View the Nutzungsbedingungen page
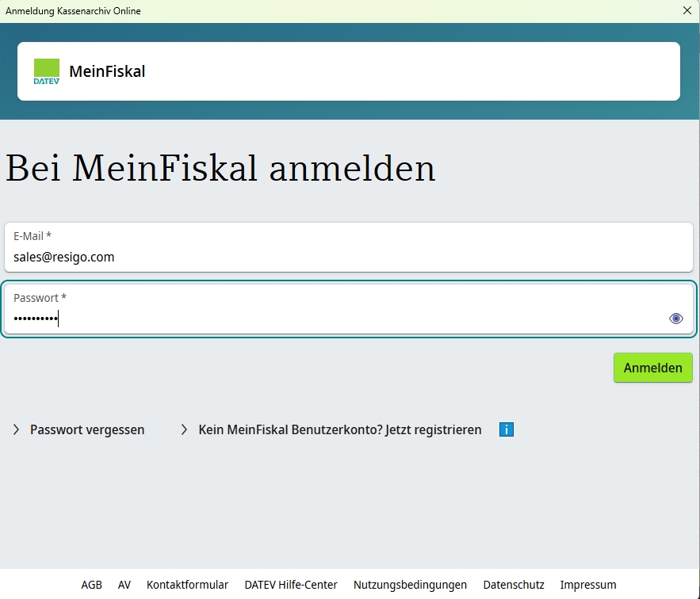The image size is (700, 599). [x=410, y=585]
